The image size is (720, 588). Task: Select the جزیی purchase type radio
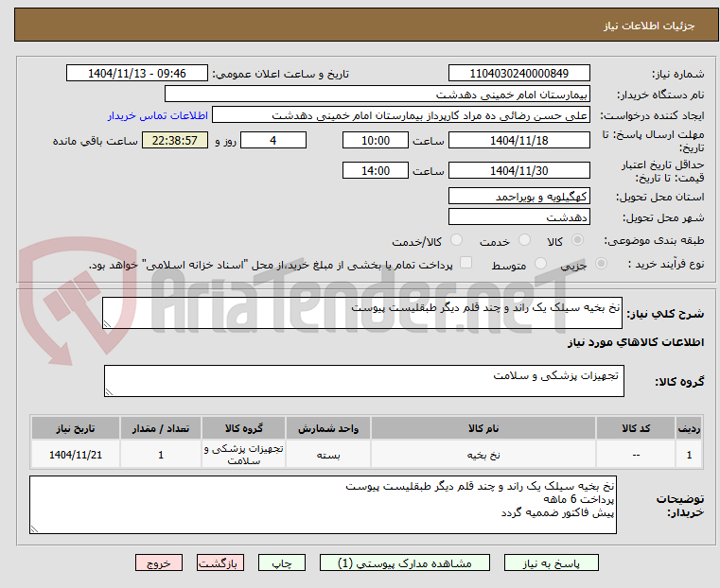(x=601, y=263)
